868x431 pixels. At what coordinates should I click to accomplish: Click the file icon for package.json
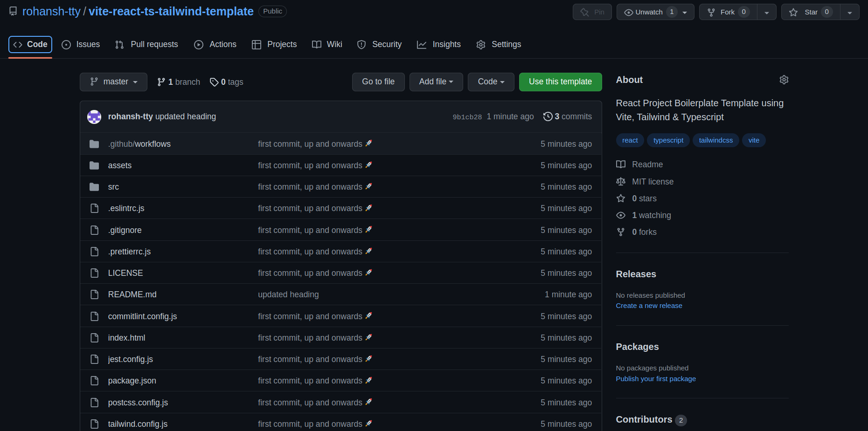[94, 381]
